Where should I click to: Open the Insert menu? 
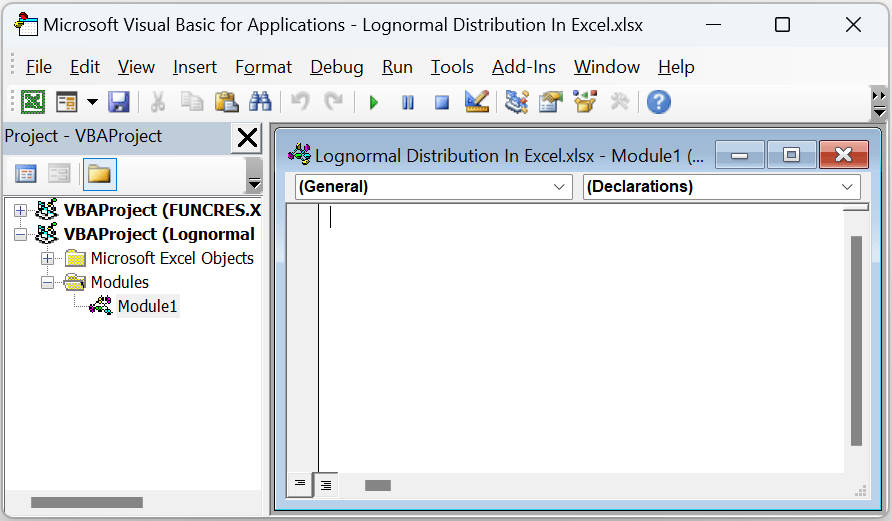[x=195, y=67]
